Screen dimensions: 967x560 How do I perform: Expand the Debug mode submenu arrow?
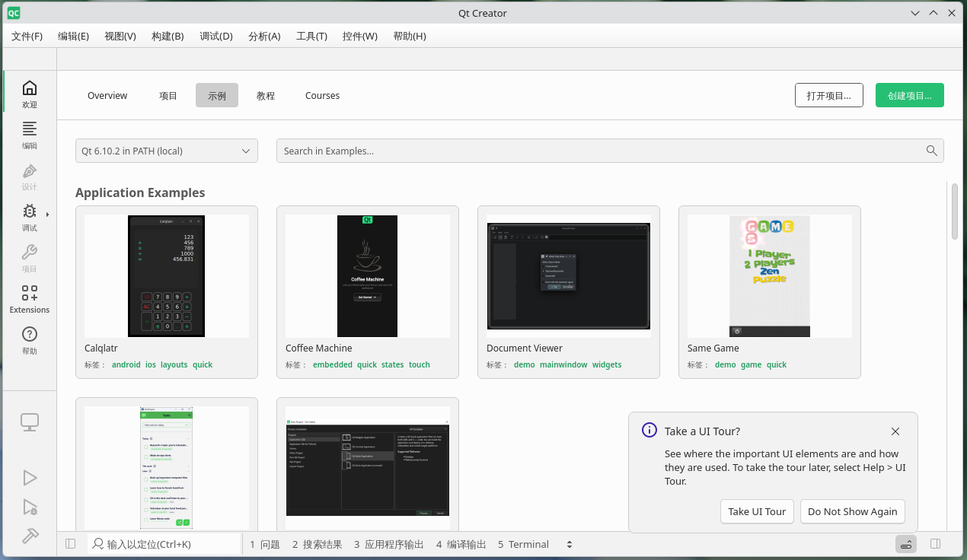(x=48, y=215)
